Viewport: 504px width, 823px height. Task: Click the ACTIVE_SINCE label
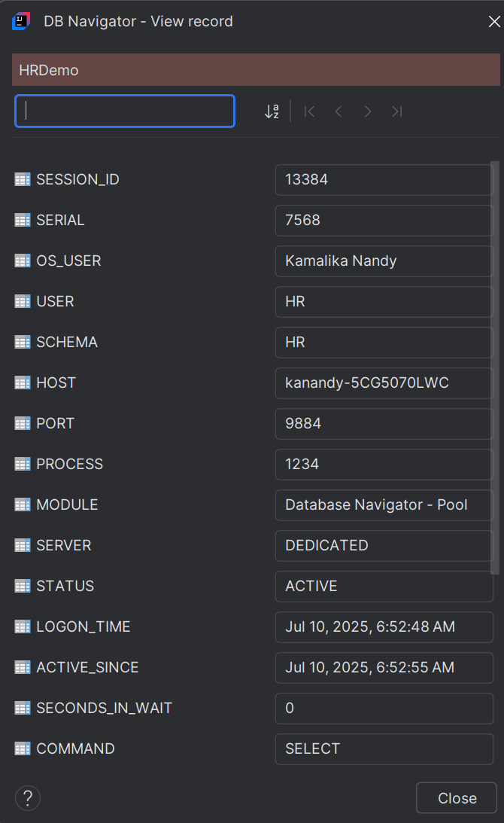click(x=87, y=667)
